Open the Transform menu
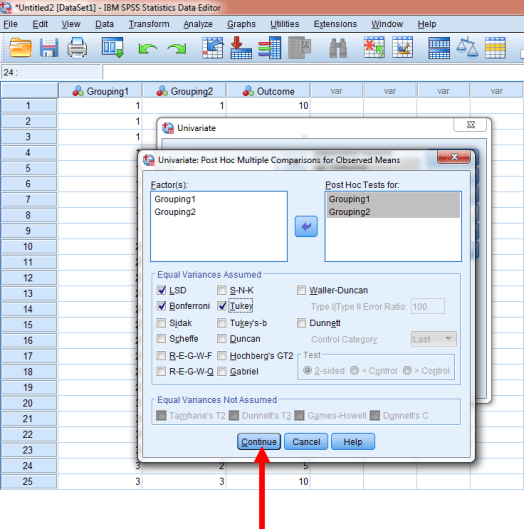 click(x=149, y=24)
